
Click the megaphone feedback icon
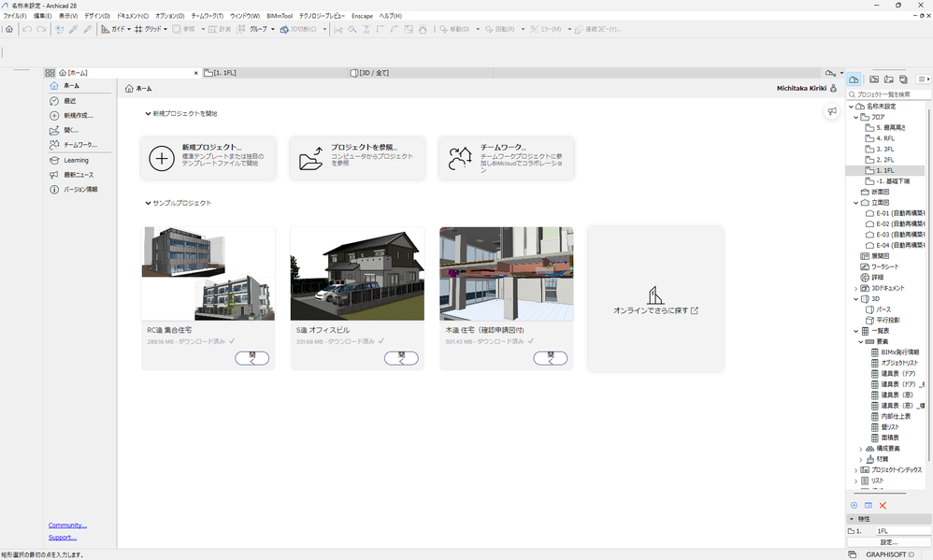point(832,111)
